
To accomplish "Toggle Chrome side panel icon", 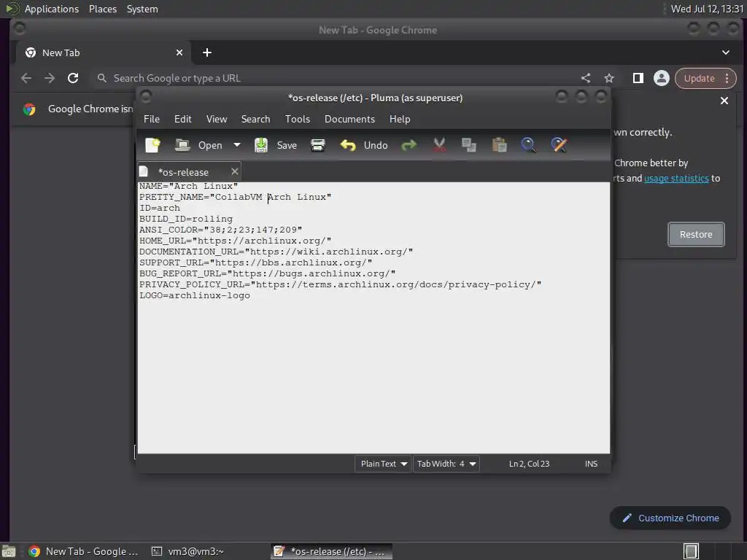I will click(638, 78).
